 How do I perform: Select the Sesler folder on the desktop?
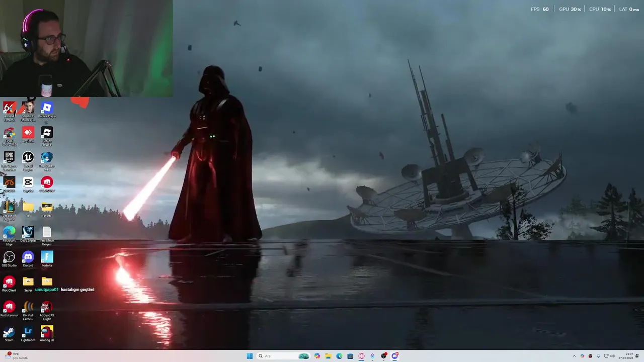(28, 284)
